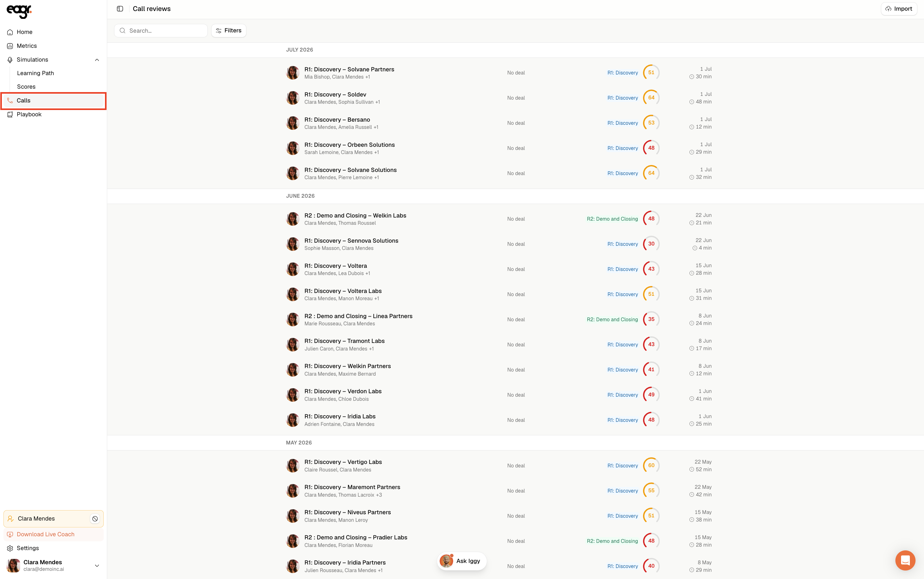
Task: Select the Calls menu item
Action: [53, 100]
